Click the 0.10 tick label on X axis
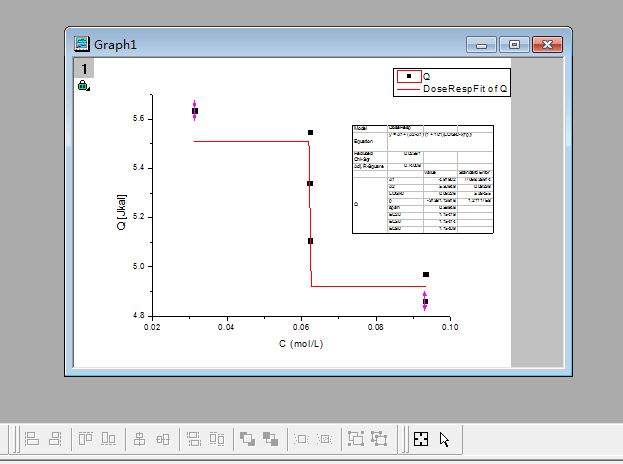This screenshot has width=623, height=464. [450, 327]
